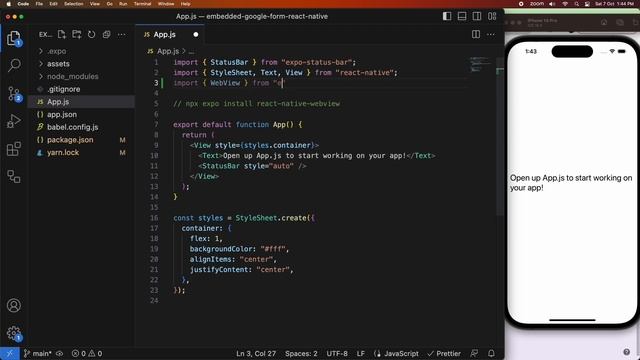
Task: Open the Search view in activity bar
Action: point(14,65)
